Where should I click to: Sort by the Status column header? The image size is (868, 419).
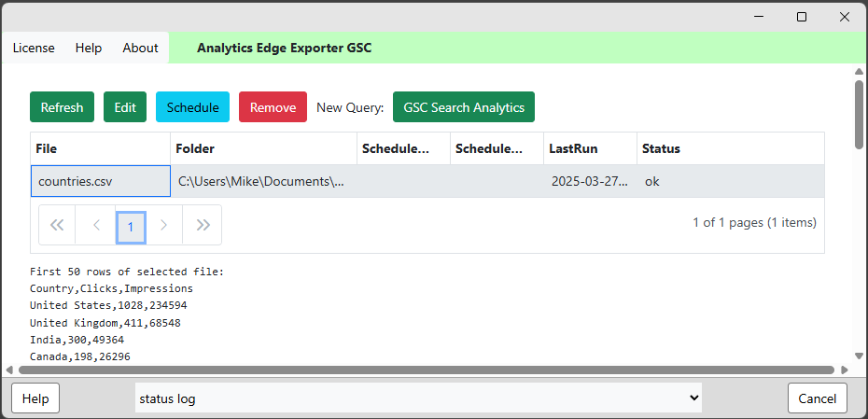pos(731,148)
